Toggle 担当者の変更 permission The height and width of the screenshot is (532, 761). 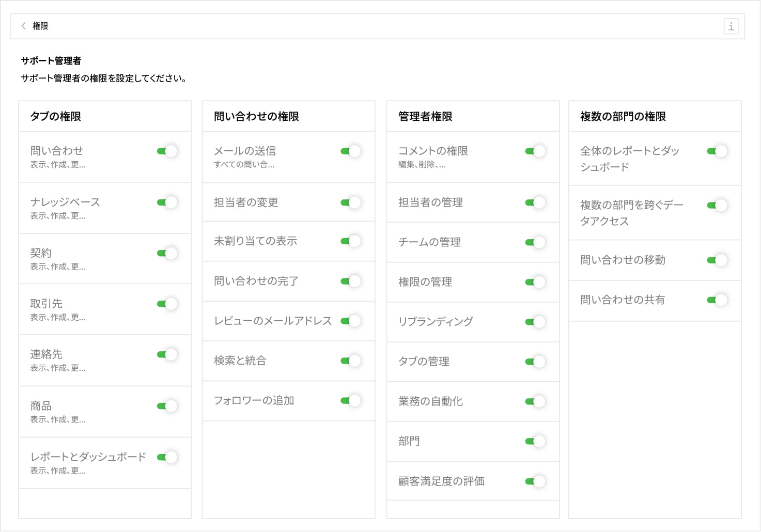[351, 202]
